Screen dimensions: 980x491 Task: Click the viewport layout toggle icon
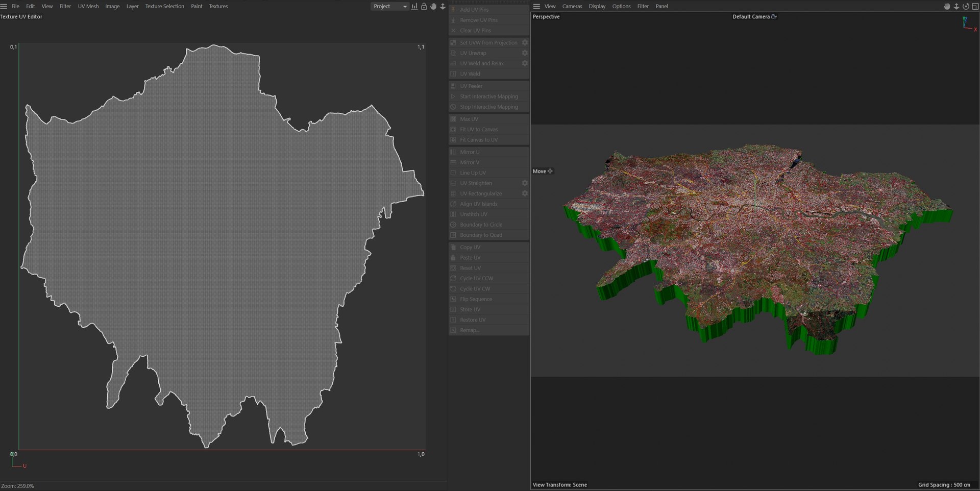tap(975, 7)
